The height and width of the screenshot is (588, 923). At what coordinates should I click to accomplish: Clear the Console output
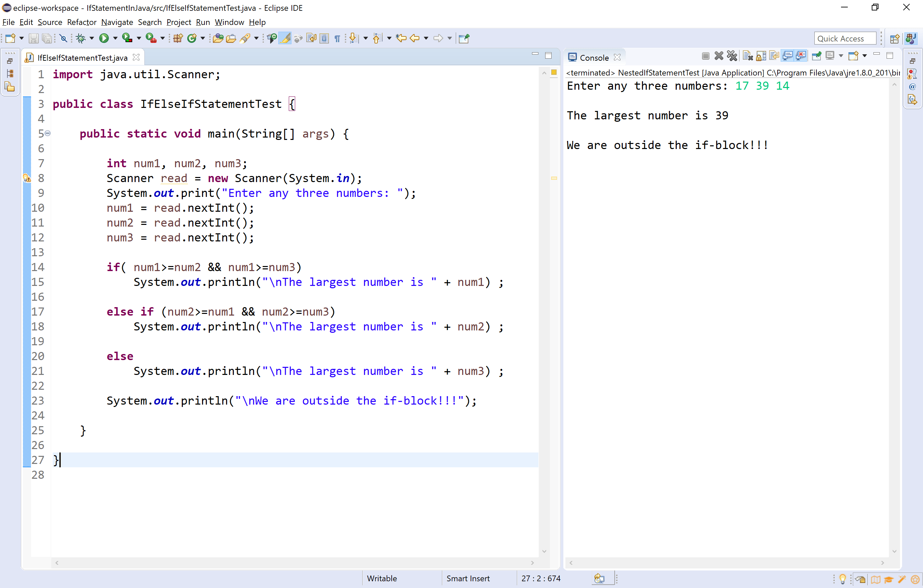(748, 56)
